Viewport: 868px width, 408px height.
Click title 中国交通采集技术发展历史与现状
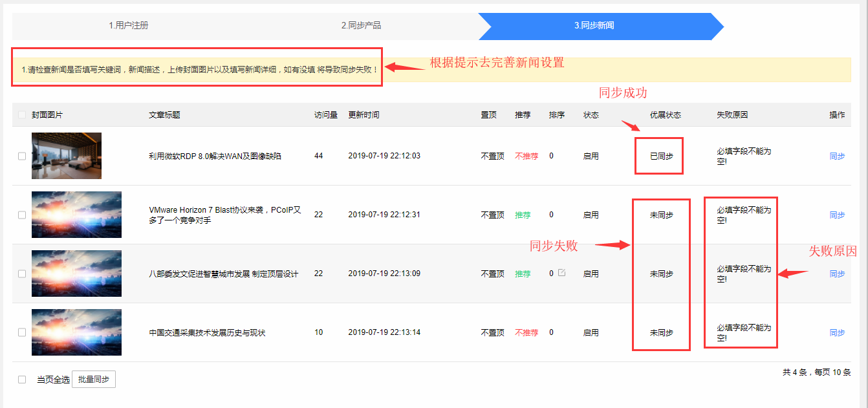pyautogui.click(x=207, y=332)
